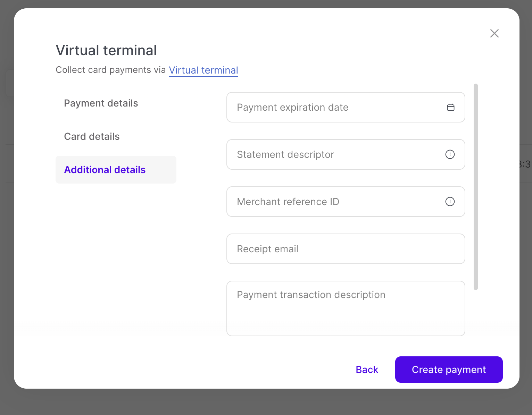Open the Virtual terminal hyperlink
Image resolution: width=532 pixels, height=415 pixels.
coord(203,70)
